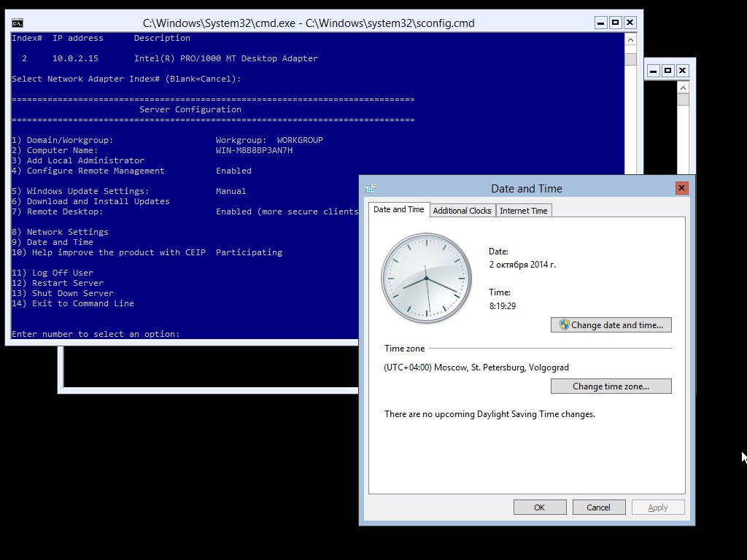Click 'There are no upcoming Daylight Saving Time changes.'
Image resolution: width=747 pixels, height=560 pixels.
click(489, 414)
